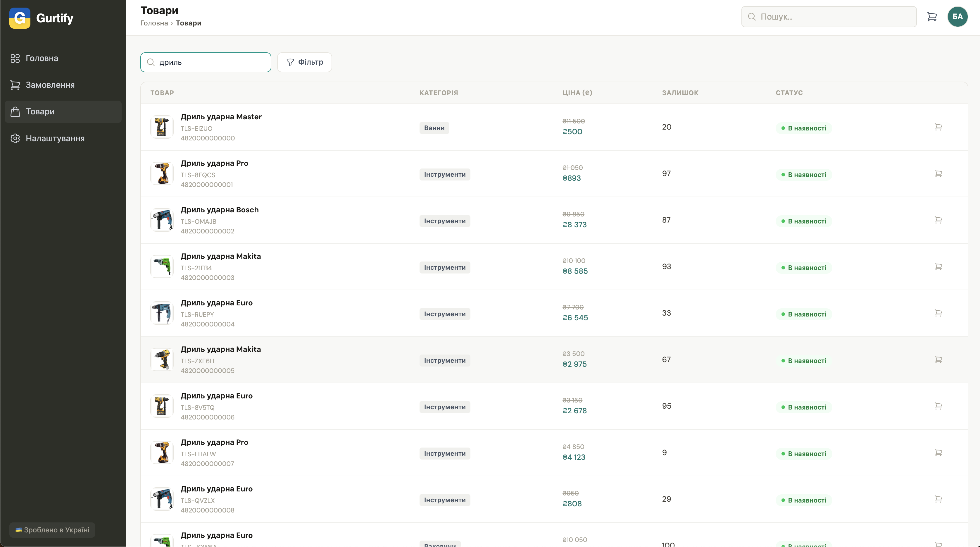The image size is (980, 547).
Task: Open Замовлення in the sidebar
Action: (x=50, y=85)
